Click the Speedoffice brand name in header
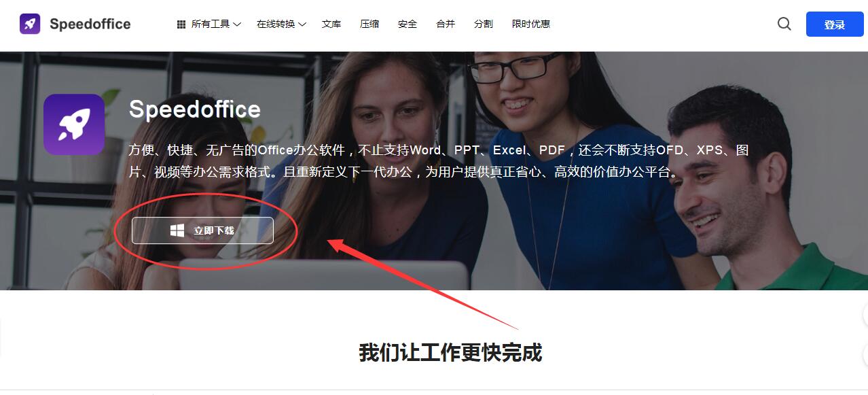This screenshot has width=868, height=395. coord(90,24)
